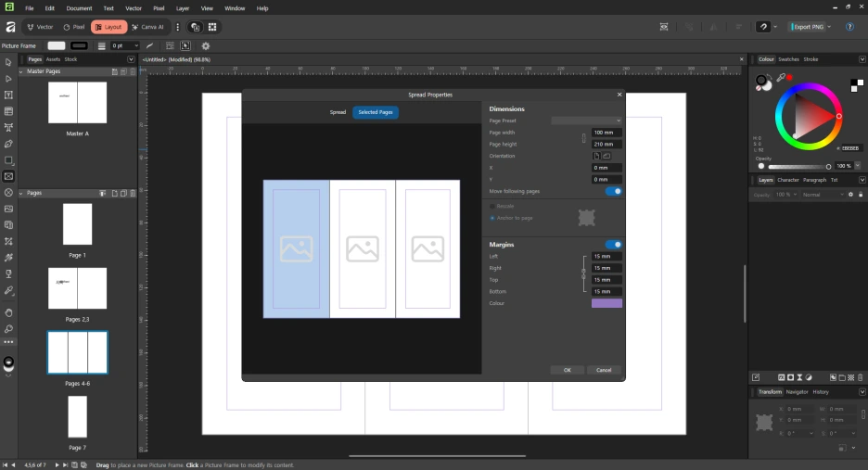Click the overlapping shapes icon in top toolbar

point(195,27)
